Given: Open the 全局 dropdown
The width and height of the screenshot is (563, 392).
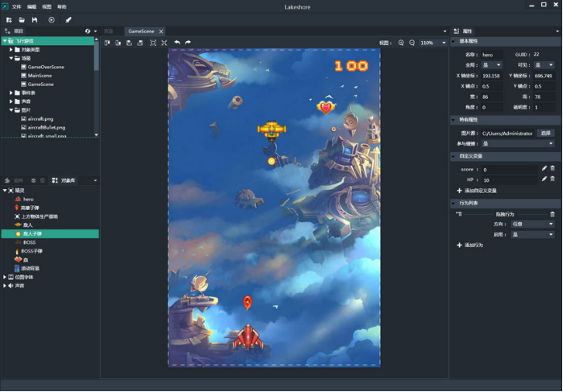Looking at the screenshot, I should [x=492, y=65].
